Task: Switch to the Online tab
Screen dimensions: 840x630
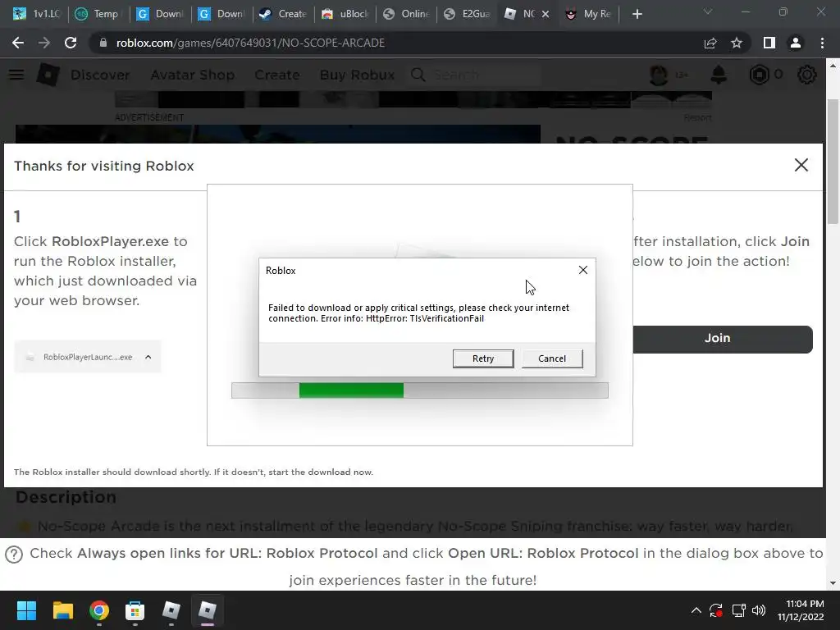Action: point(407,14)
